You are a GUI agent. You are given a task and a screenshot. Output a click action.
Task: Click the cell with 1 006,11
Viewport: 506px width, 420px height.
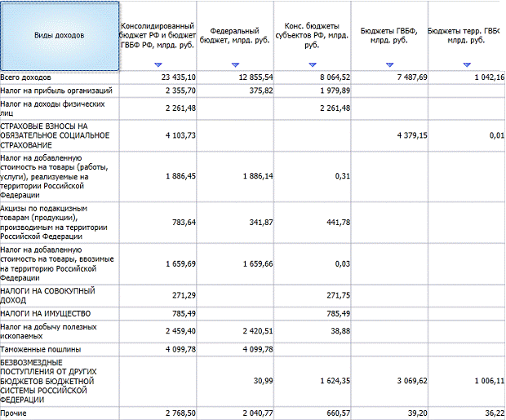coord(467,382)
